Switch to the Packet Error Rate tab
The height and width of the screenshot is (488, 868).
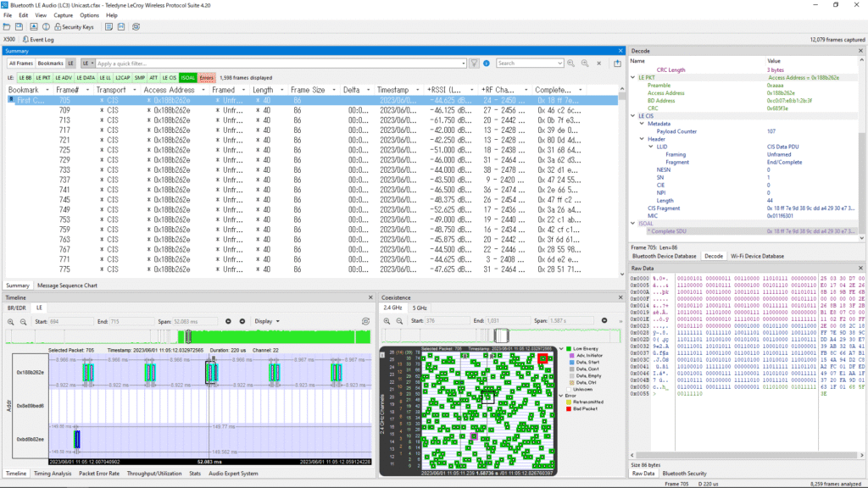pyautogui.click(x=98, y=474)
